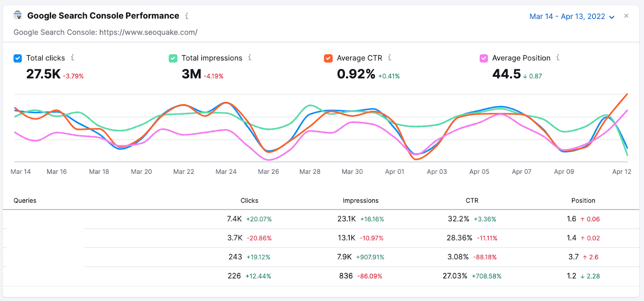This screenshot has width=644, height=301.
Task: Click the 13.1K impressions cell
Action: click(x=347, y=238)
